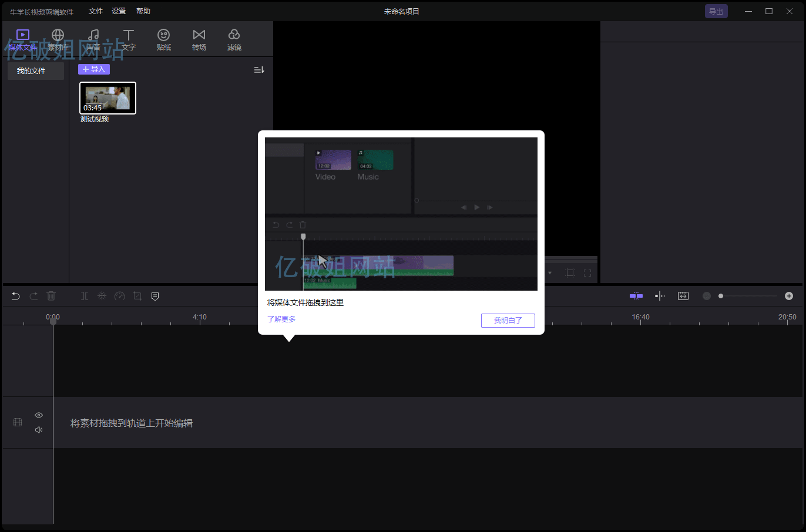Screen dimensions: 806x532
Task: Click the film strip track icon
Action: coord(18,422)
